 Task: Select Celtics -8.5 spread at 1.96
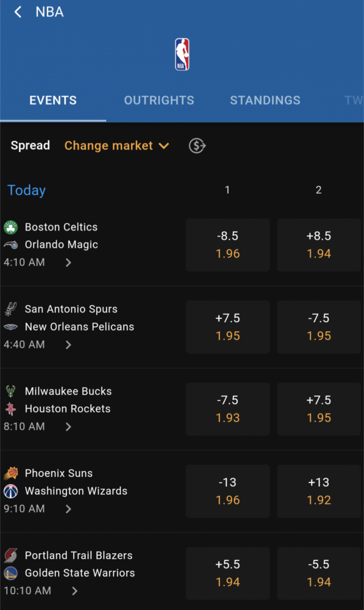[x=228, y=245]
